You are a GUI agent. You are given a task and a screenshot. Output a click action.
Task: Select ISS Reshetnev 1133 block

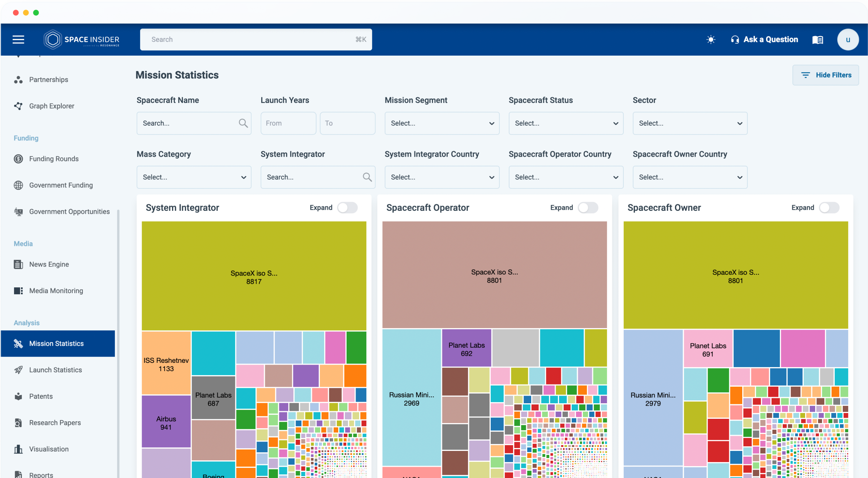[x=166, y=363]
